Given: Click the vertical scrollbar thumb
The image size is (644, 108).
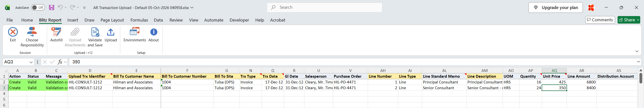Looking at the screenshot, I should tap(641, 78).
